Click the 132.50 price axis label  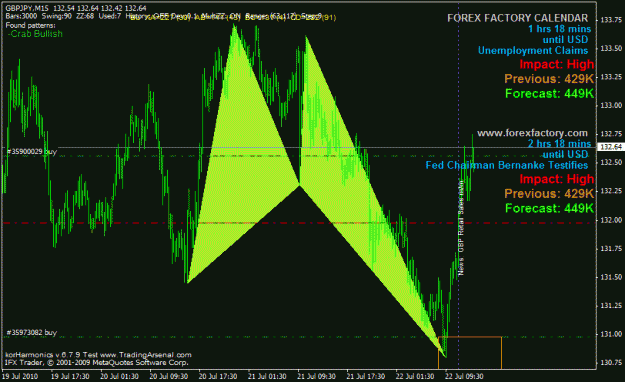[611, 163]
